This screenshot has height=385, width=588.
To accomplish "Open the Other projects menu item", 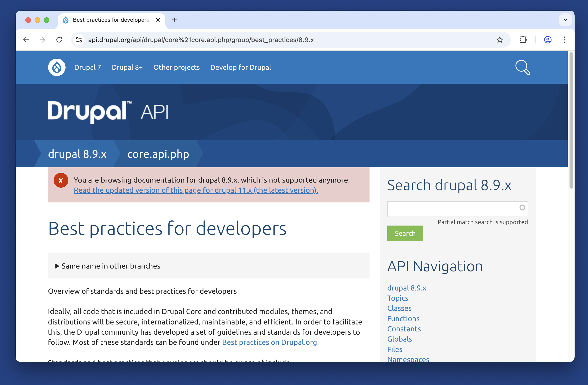I will pos(176,67).
